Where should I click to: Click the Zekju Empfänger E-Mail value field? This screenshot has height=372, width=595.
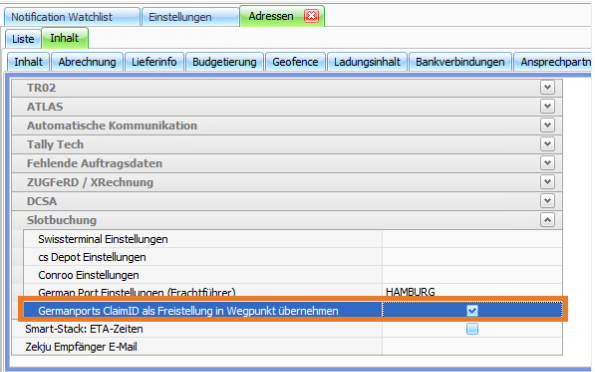pos(472,347)
